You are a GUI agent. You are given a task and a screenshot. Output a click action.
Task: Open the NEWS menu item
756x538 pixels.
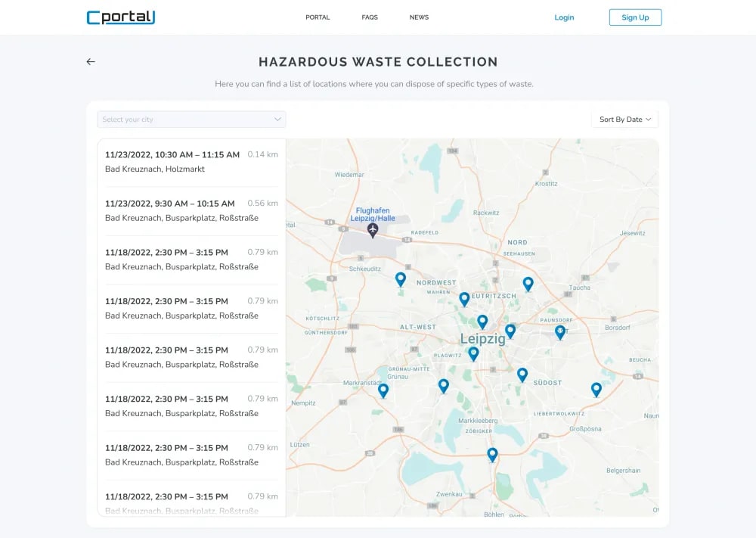click(x=419, y=17)
